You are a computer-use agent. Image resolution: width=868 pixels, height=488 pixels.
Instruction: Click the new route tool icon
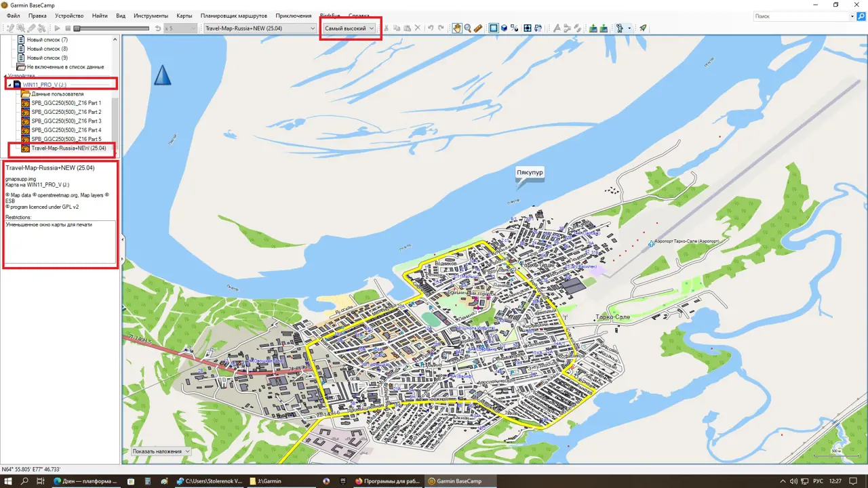567,28
